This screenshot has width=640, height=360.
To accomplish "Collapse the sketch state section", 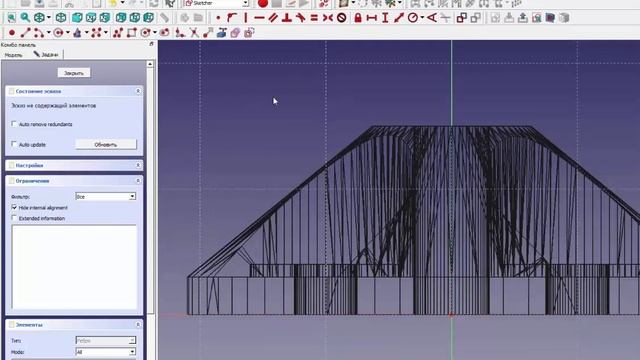I will [138, 91].
